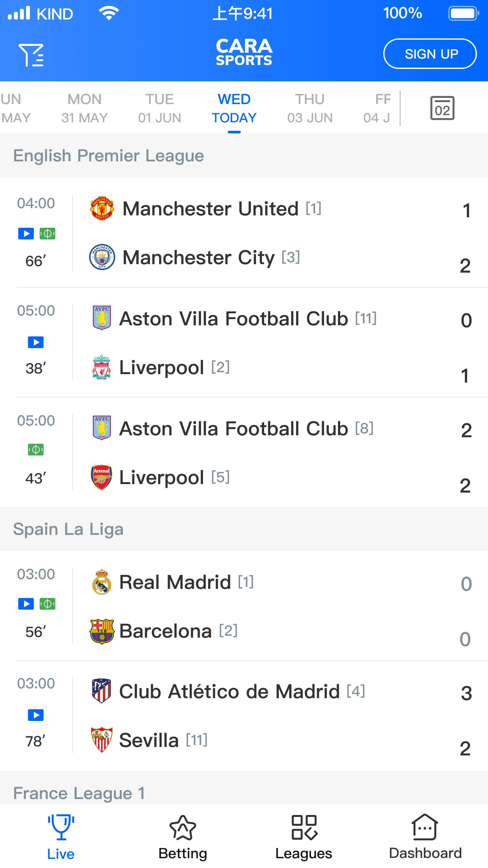
Task: Open pitch view for 43' Aston Villa match
Action: click(x=36, y=450)
